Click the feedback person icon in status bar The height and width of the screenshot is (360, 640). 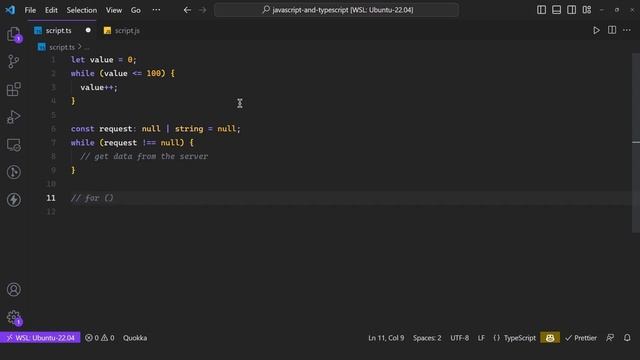(610, 338)
